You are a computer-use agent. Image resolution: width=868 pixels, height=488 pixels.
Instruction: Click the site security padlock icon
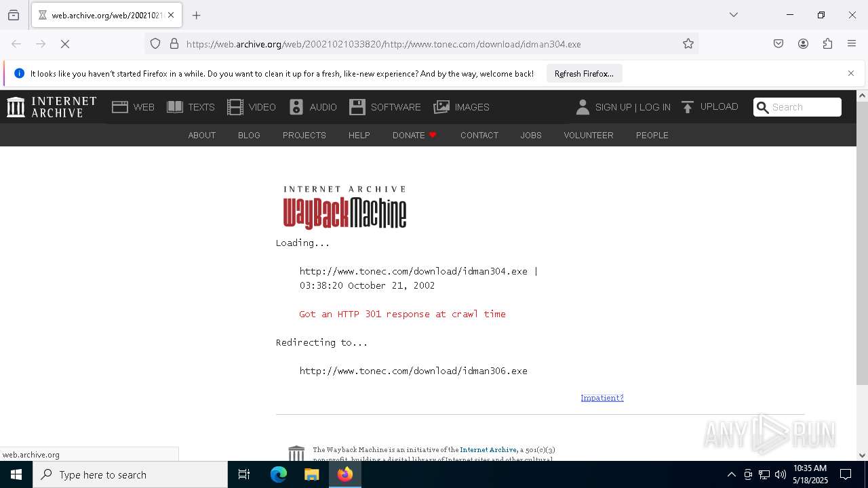(x=174, y=44)
